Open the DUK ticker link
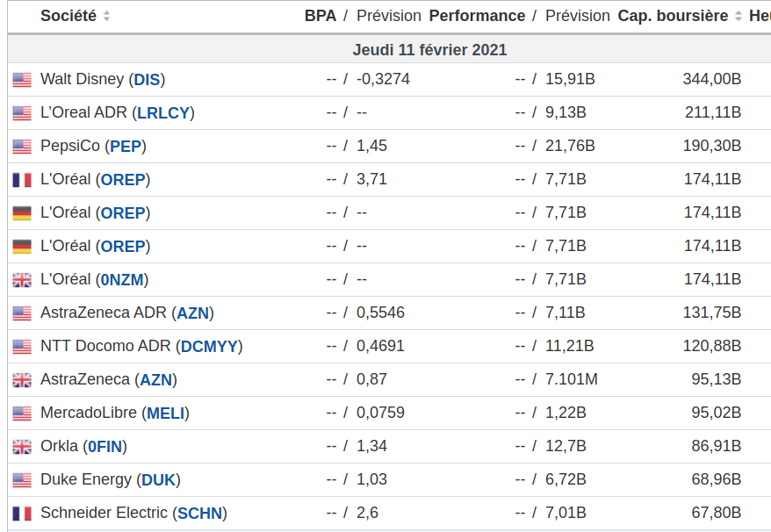The width and height of the screenshot is (771, 532). click(x=159, y=479)
